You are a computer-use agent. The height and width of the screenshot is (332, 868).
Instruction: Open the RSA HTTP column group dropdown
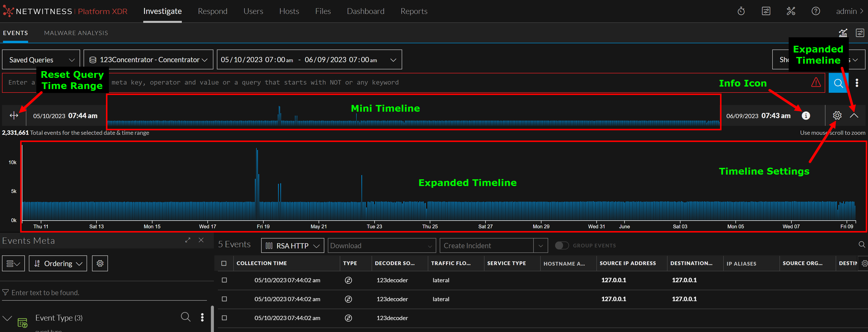point(292,245)
